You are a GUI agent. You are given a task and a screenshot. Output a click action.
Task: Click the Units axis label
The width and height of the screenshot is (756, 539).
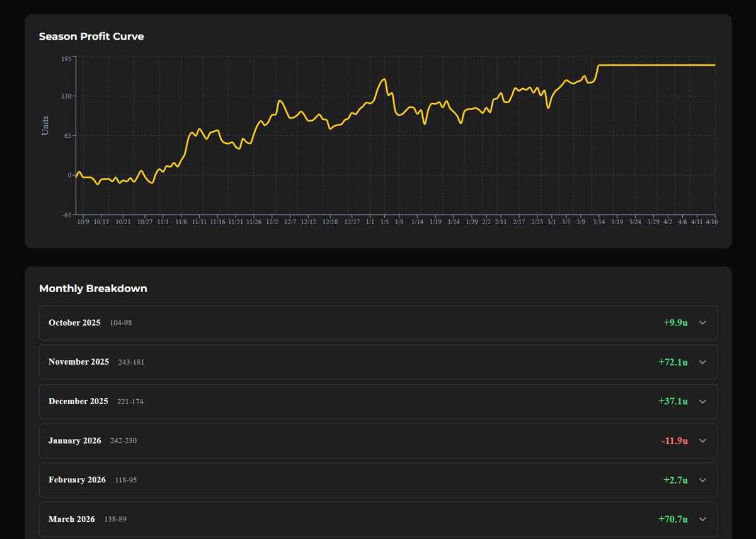pyautogui.click(x=45, y=125)
